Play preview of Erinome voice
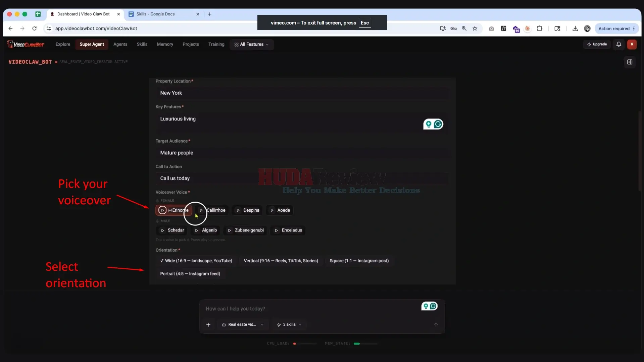Screen dimensions: 644x362 tap(162, 210)
